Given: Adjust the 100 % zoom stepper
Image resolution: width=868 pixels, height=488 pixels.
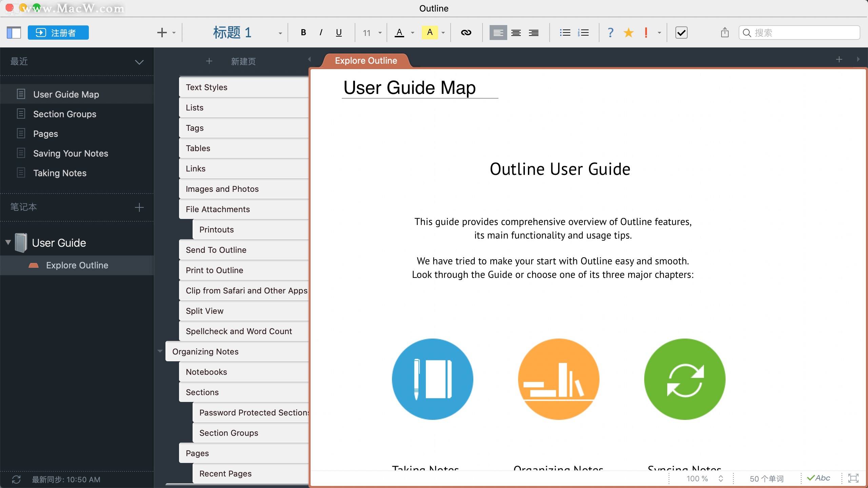Looking at the screenshot, I should pos(721,479).
